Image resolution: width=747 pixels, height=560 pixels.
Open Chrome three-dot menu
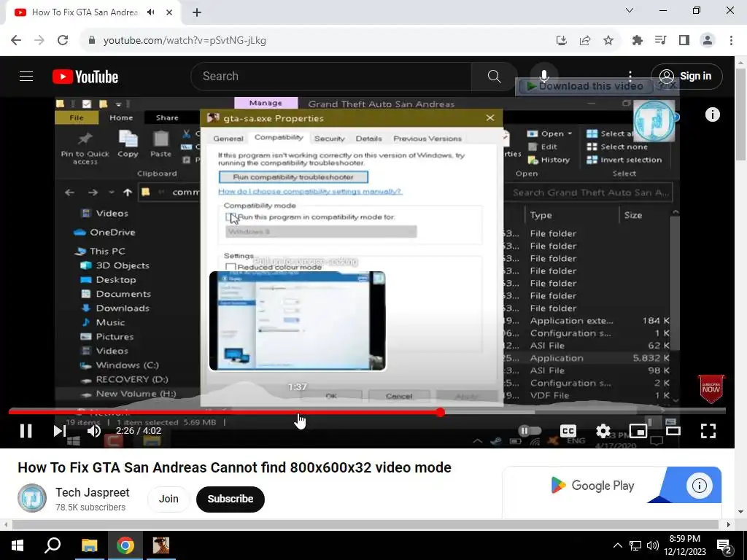coord(731,41)
